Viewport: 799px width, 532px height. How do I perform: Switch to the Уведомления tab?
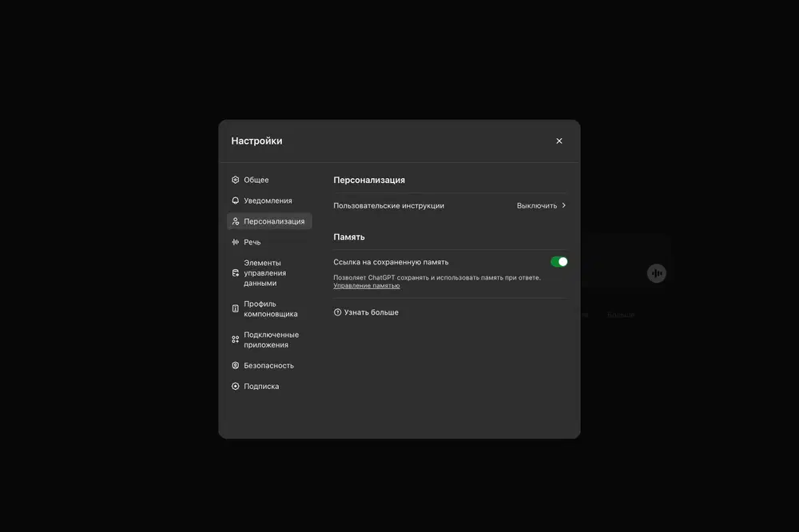pyautogui.click(x=269, y=200)
